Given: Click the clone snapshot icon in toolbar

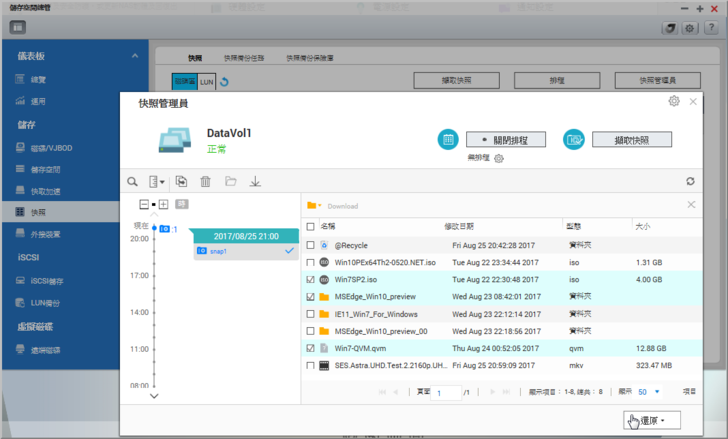Looking at the screenshot, I should [x=181, y=181].
